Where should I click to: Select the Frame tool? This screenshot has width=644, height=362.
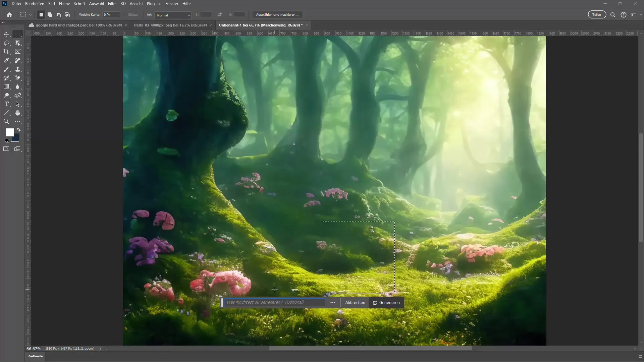(17, 52)
